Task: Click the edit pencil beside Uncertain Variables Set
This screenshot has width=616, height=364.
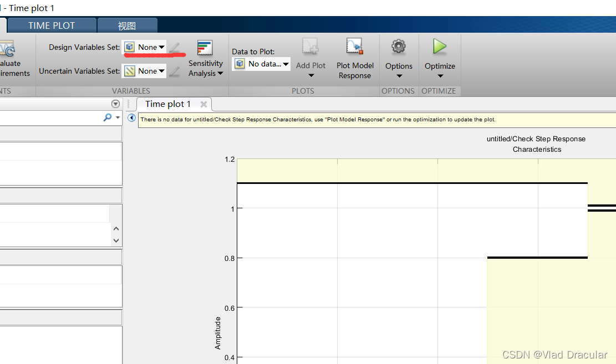Action: (x=175, y=71)
